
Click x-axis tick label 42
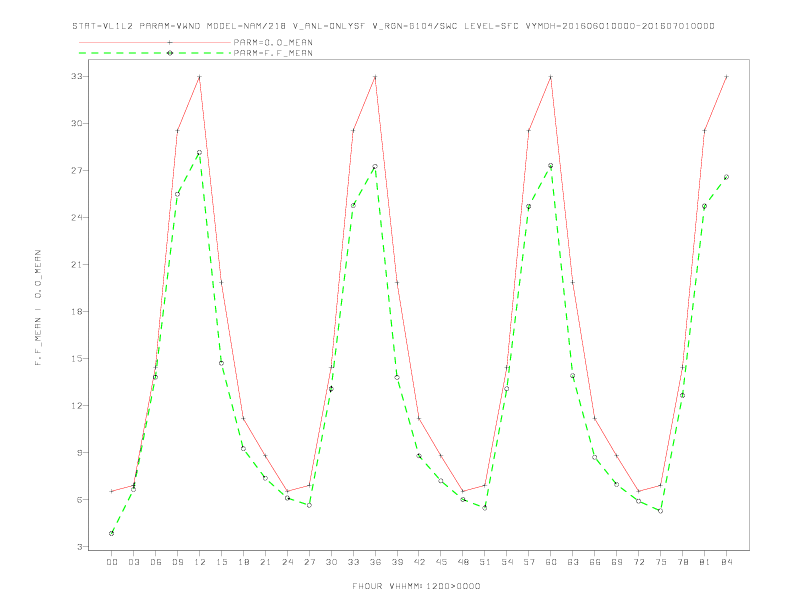419,562
